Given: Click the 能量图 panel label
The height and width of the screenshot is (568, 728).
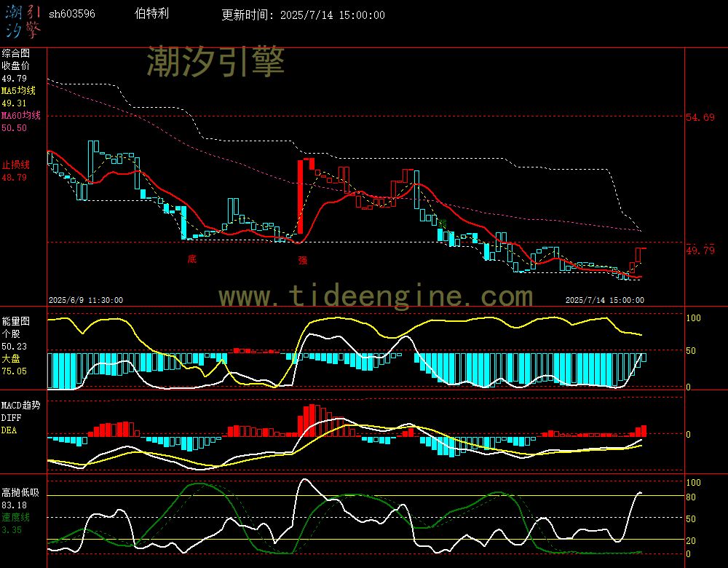Looking at the screenshot, I should point(16,321).
